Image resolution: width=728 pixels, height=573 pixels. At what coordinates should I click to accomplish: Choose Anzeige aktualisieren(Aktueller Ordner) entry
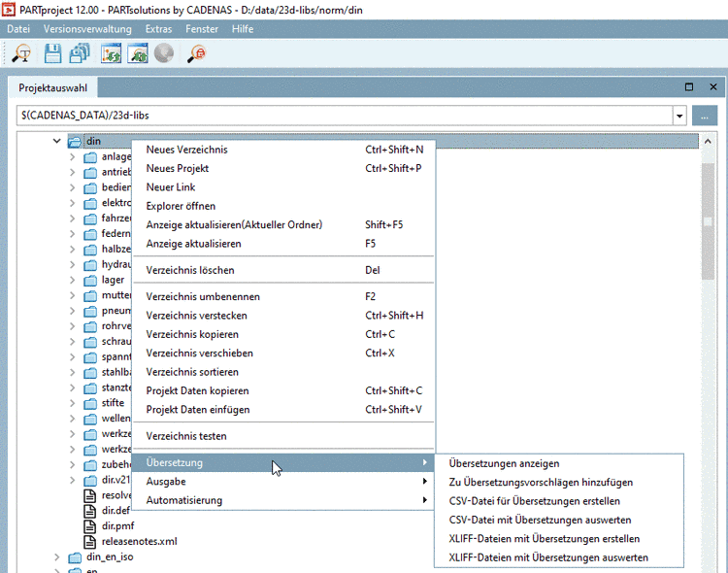(283, 225)
